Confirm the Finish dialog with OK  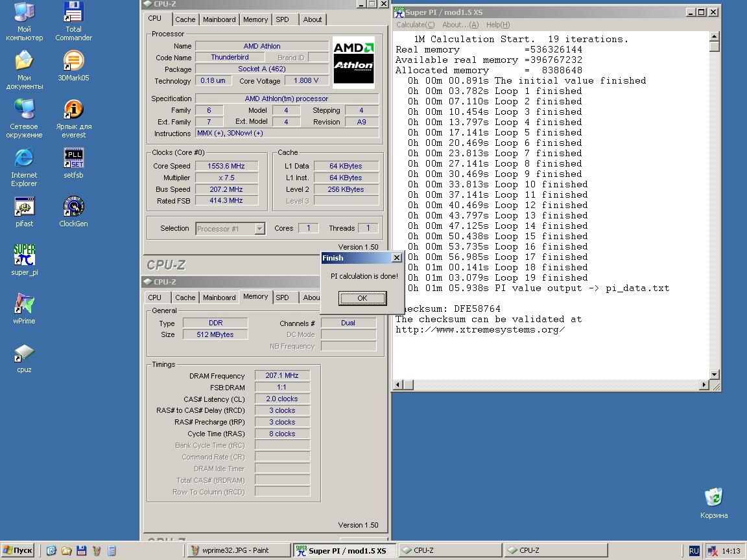362,298
